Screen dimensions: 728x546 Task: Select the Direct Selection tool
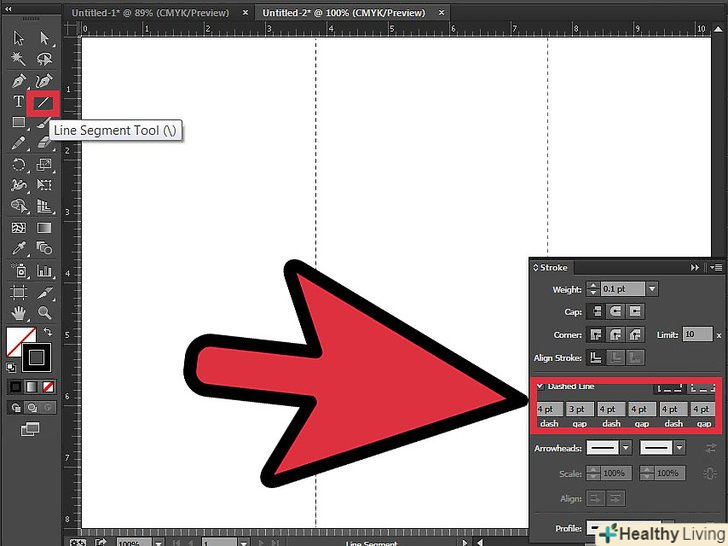coord(44,38)
